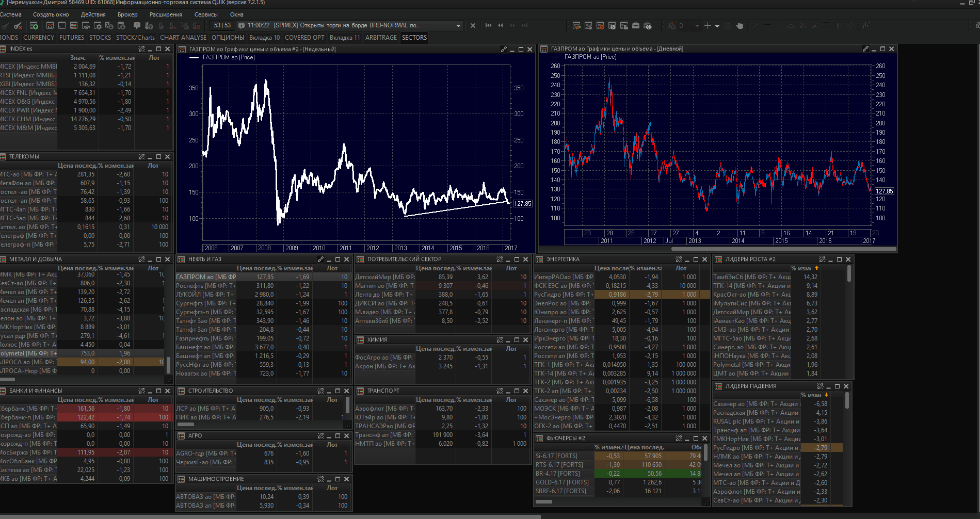The width and height of the screenshot is (980, 519).
Task: Click Лот column header in ЭНЕРГЕТИКА panel
Action: [x=681, y=268]
